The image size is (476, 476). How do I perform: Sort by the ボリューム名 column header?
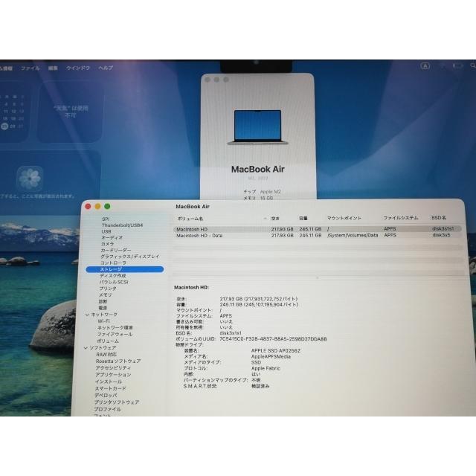tap(190, 219)
